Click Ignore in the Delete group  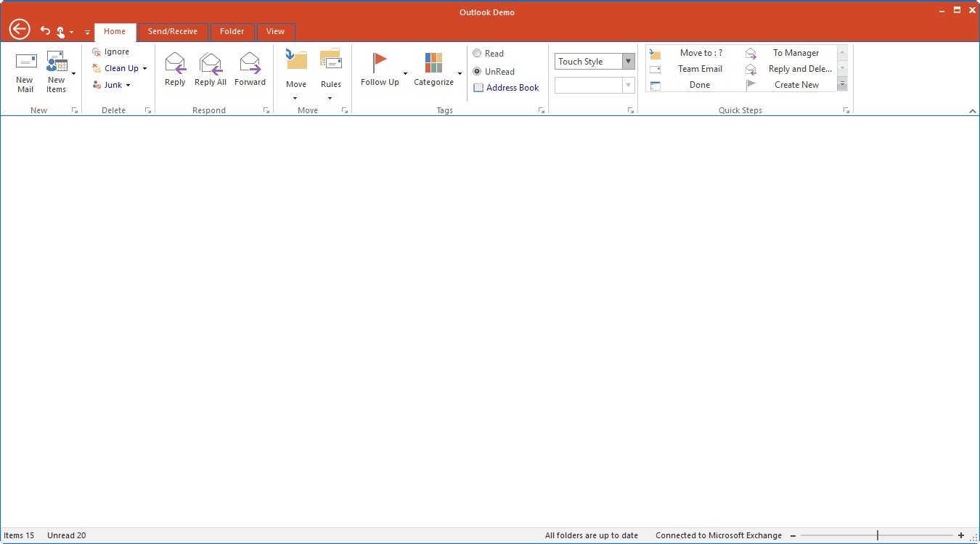pyautogui.click(x=110, y=51)
